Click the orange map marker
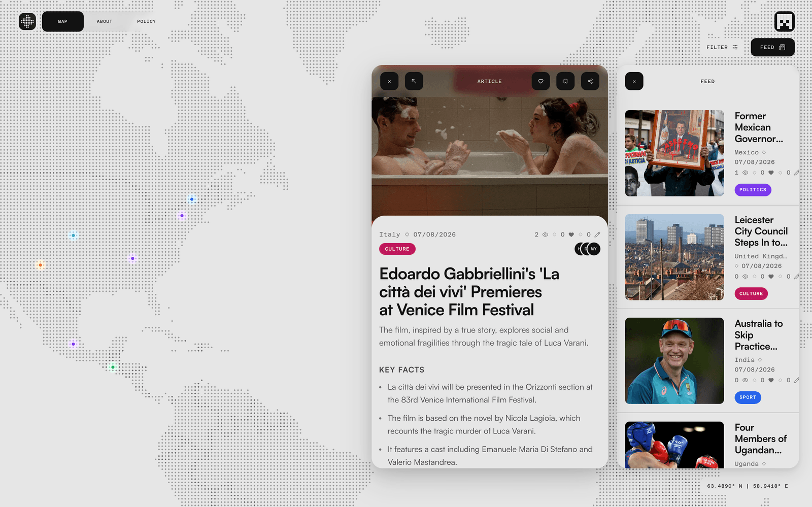The height and width of the screenshot is (507, 812). coord(41,265)
